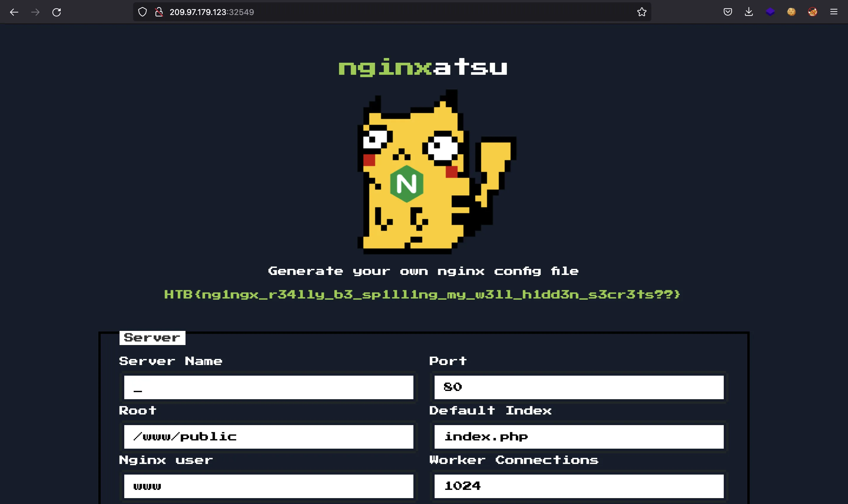848x504 pixels.
Task: Click the Port label
Action: pyautogui.click(x=448, y=361)
